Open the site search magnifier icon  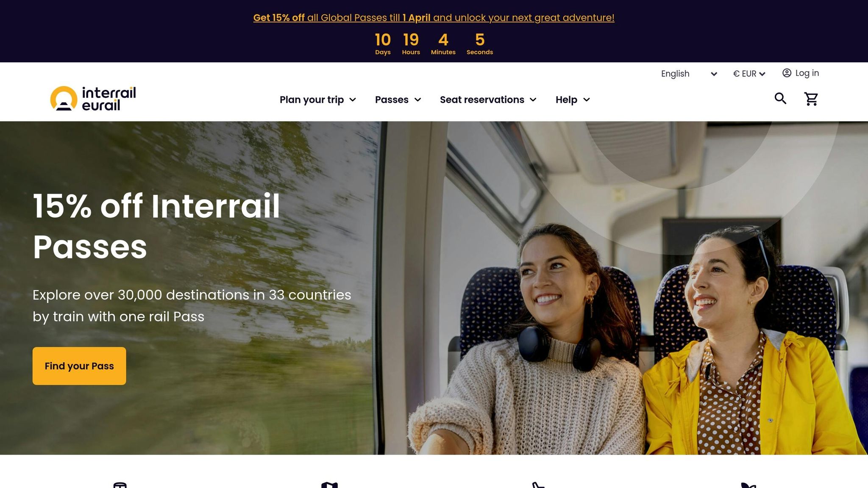pos(780,99)
